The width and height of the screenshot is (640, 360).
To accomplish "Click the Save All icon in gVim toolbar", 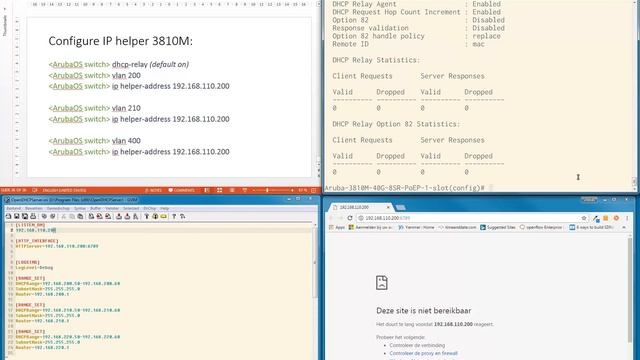I will 25,216.
